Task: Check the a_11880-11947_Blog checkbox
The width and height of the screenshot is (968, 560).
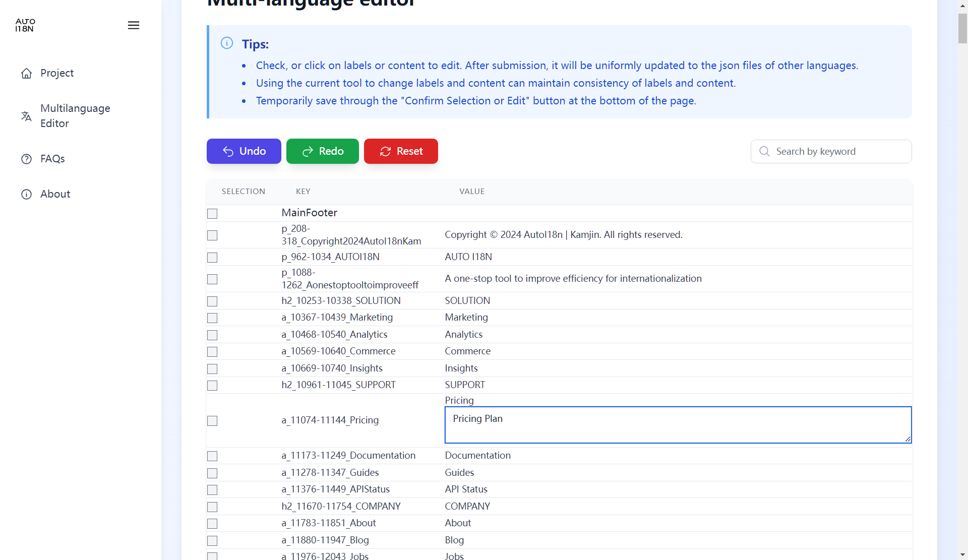Action: pyautogui.click(x=212, y=541)
